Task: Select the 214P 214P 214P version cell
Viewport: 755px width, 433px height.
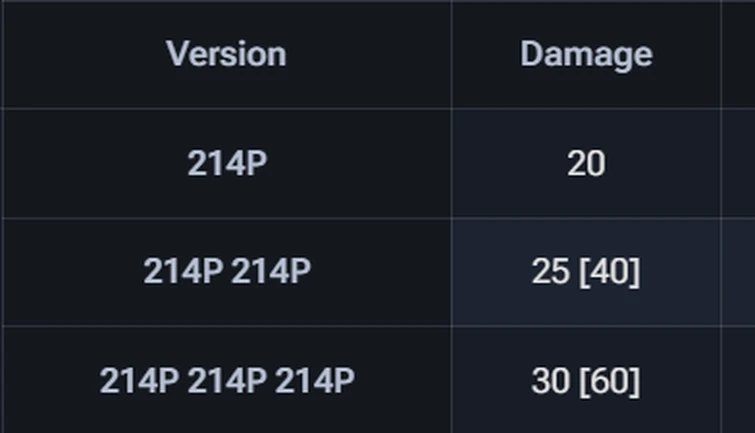Action: [227, 380]
